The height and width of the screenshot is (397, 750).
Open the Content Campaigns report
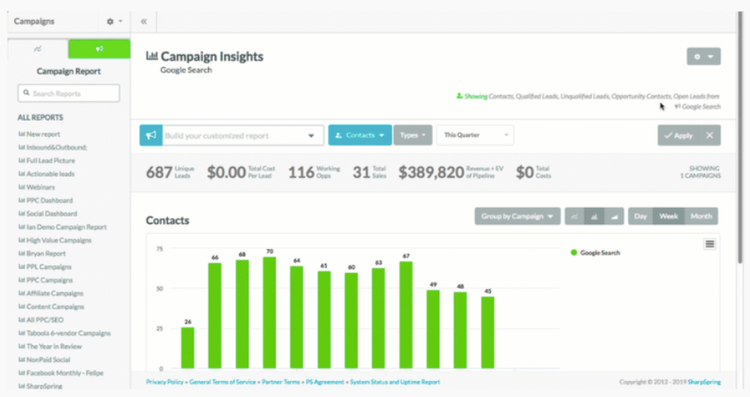[51, 307]
